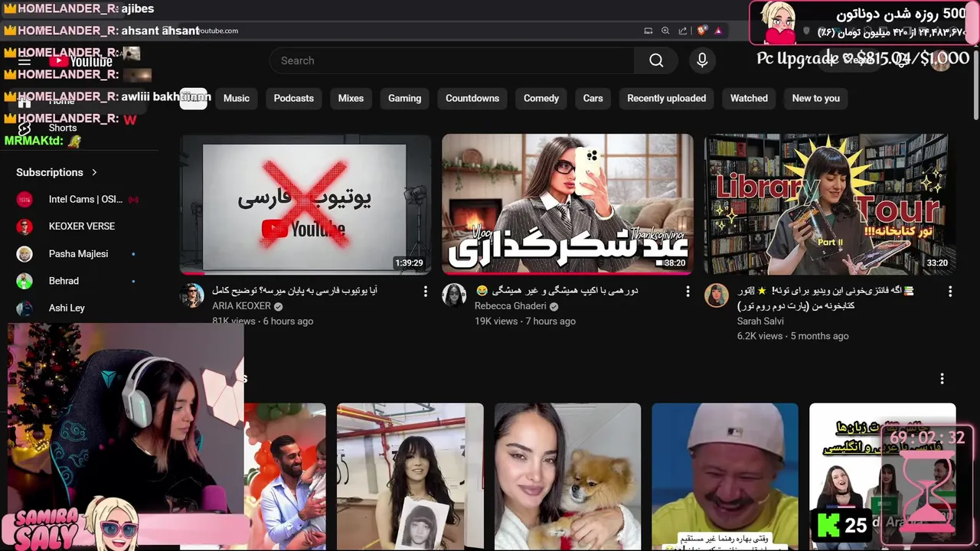Expand the Subscriptions section chevron
Image resolution: width=980 pixels, height=551 pixels.
point(94,172)
